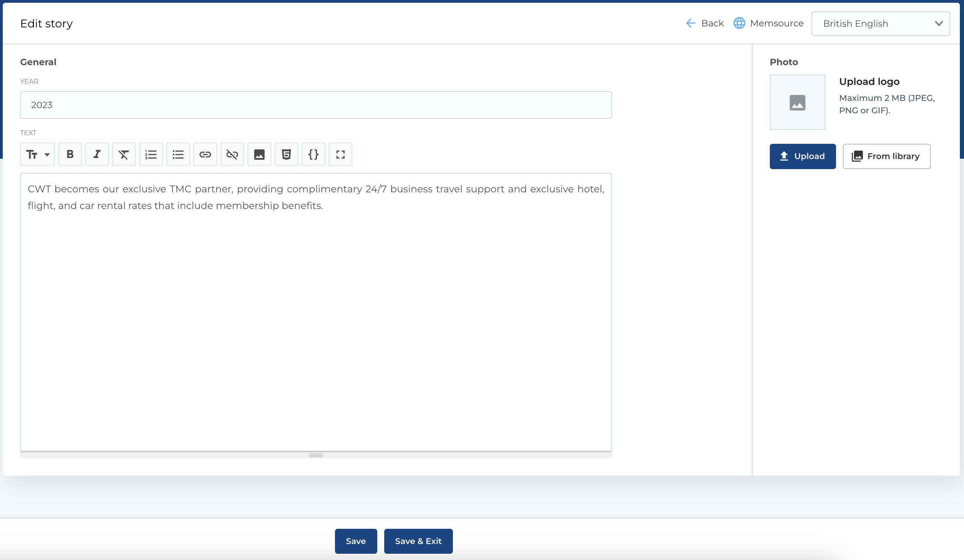This screenshot has width=964, height=560.
Task: Toggle bold formatting in the editor toolbar
Action: 70,155
